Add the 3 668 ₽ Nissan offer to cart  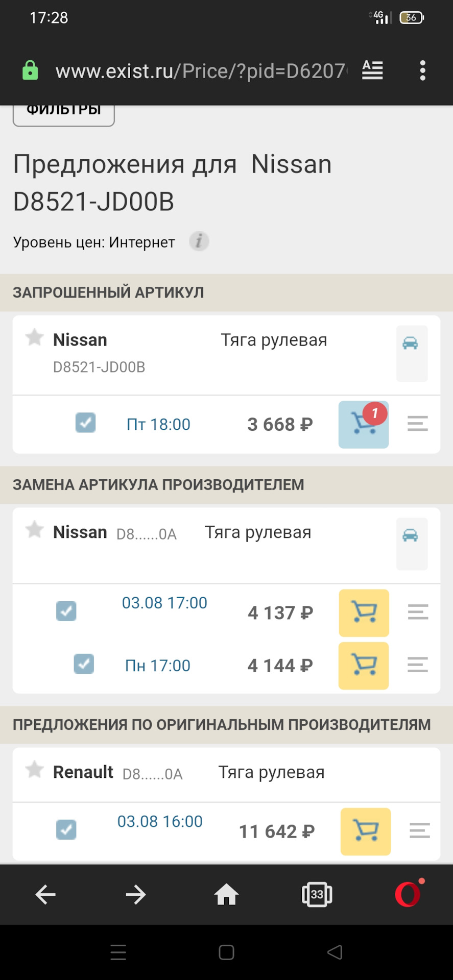pos(363,425)
